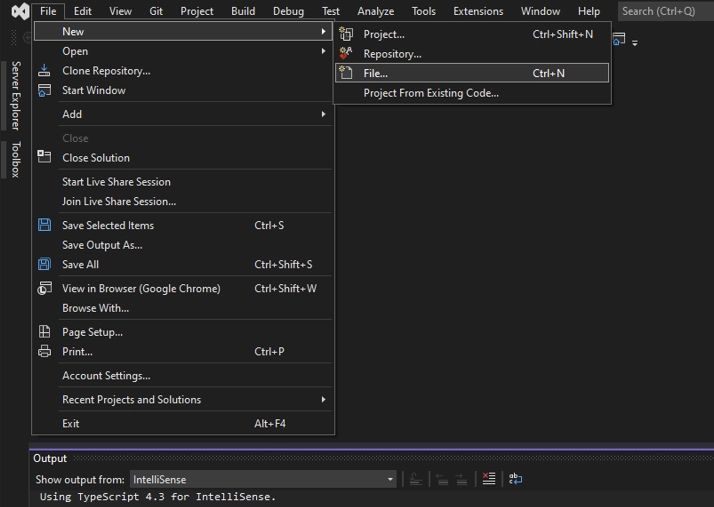This screenshot has width=714, height=507.
Task: Expand the Open submenu arrow
Action: point(323,51)
